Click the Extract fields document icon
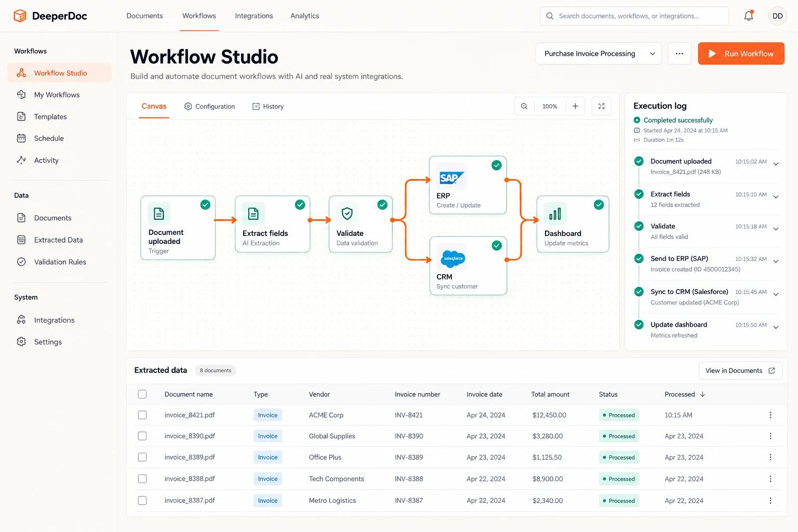798x532 pixels. (x=253, y=214)
